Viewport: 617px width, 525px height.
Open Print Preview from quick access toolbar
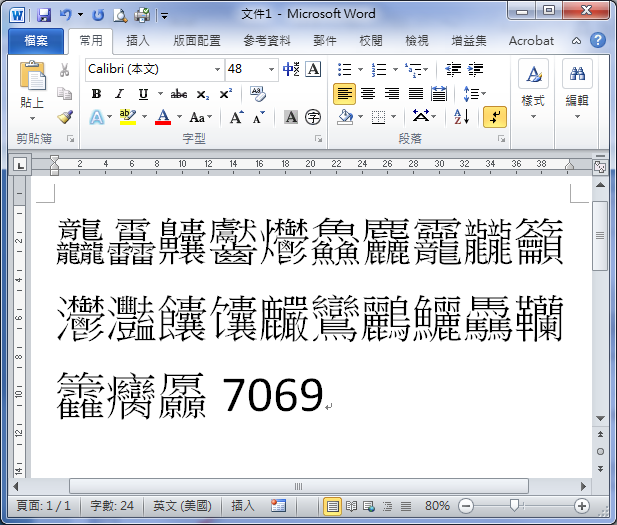tap(120, 15)
